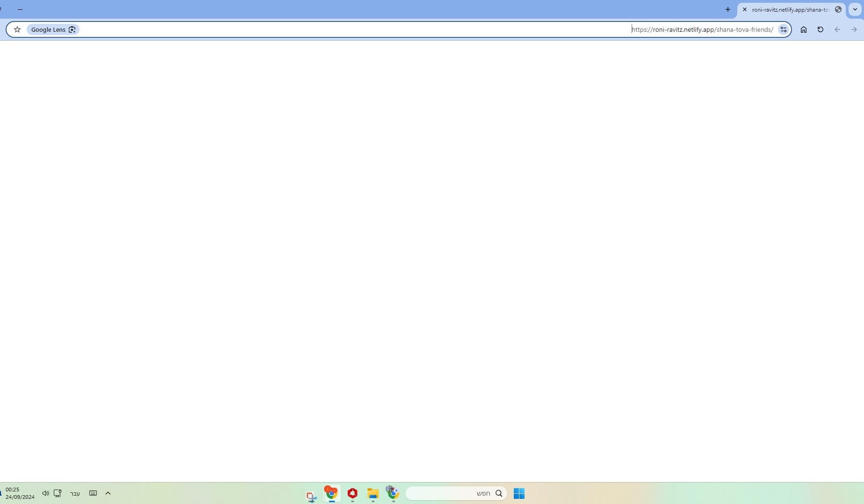This screenshot has width=864, height=504.
Task: Bookmark this page with the star icon
Action: [17, 29]
